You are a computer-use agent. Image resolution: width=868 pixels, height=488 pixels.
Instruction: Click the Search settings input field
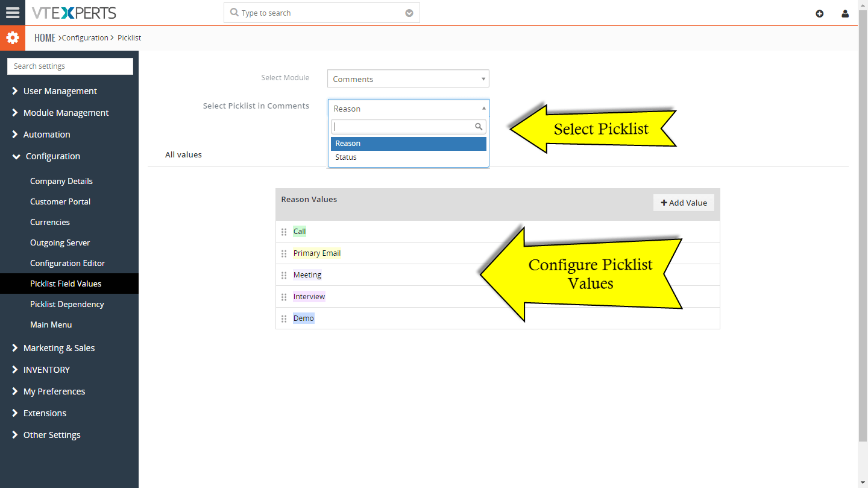coord(70,66)
